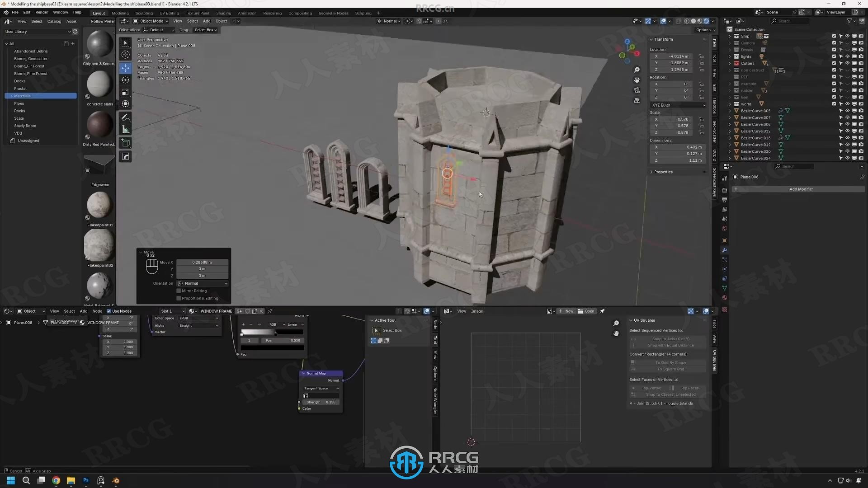This screenshot has width=868, height=488.
Task: Open the File menu
Action: [x=15, y=13]
